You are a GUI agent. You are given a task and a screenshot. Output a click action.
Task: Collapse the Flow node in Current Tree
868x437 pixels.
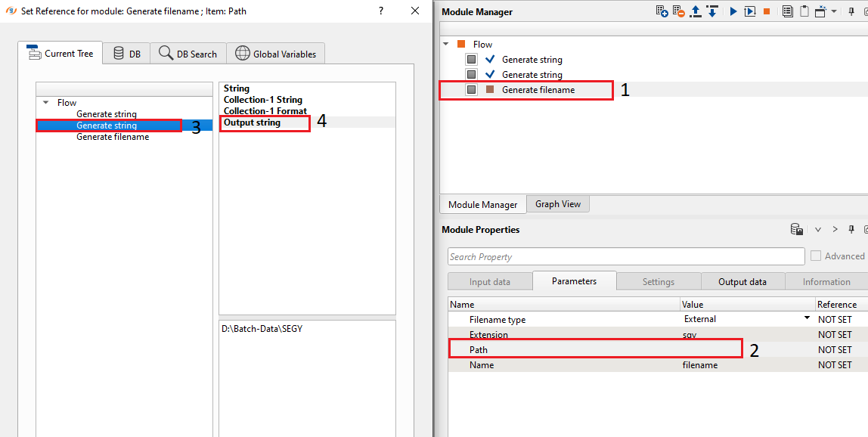pyautogui.click(x=46, y=103)
